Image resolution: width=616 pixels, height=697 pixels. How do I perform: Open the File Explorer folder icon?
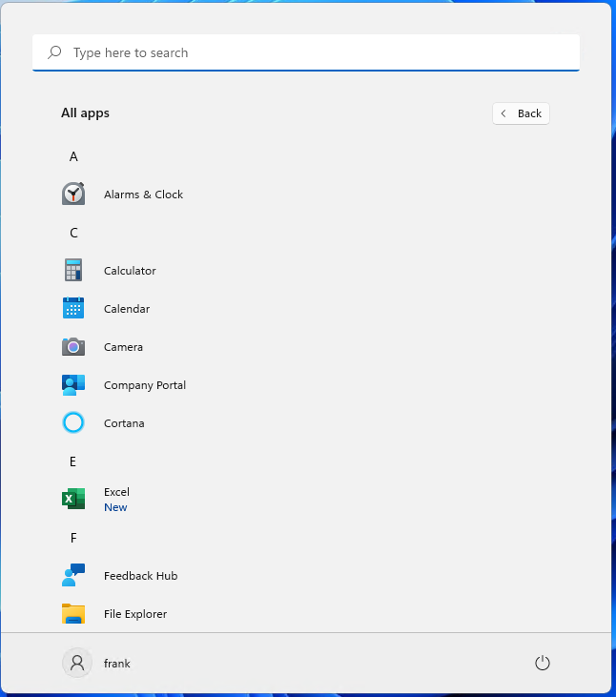[x=73, y=613]
